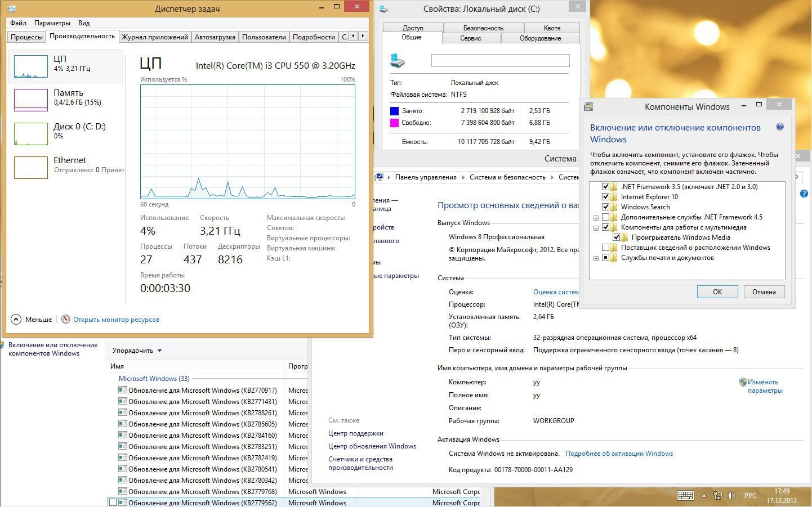Switch to the Процессы tab
The height and width of the screenshot is (507, 812).
click(x=26, y=37)
